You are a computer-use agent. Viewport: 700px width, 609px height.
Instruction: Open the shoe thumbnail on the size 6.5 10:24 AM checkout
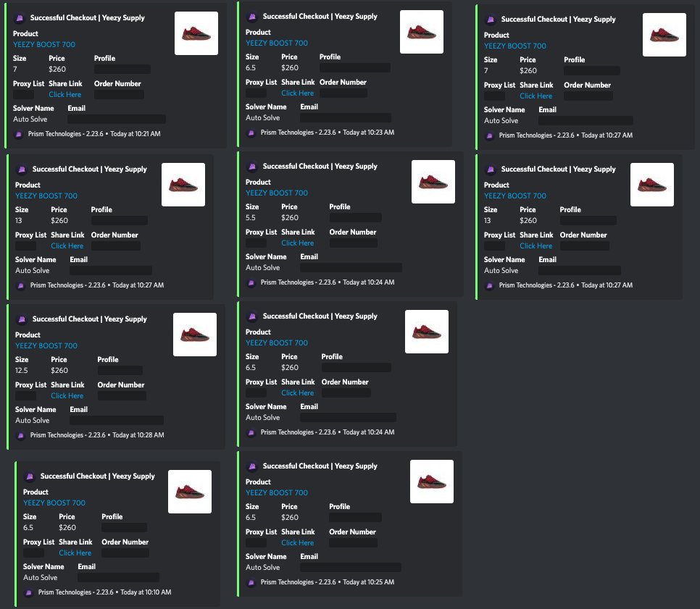(427, 332)
